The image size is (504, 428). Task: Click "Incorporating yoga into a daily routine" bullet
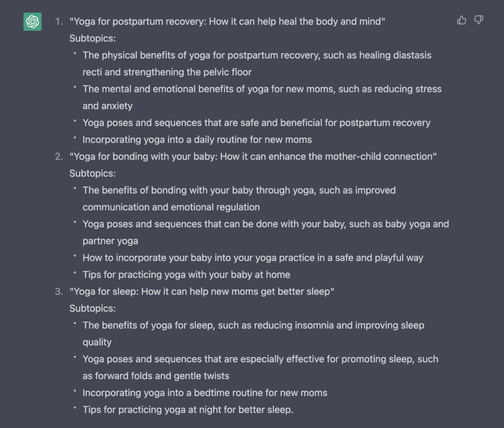pyautogui.click(x=197, y=140)
